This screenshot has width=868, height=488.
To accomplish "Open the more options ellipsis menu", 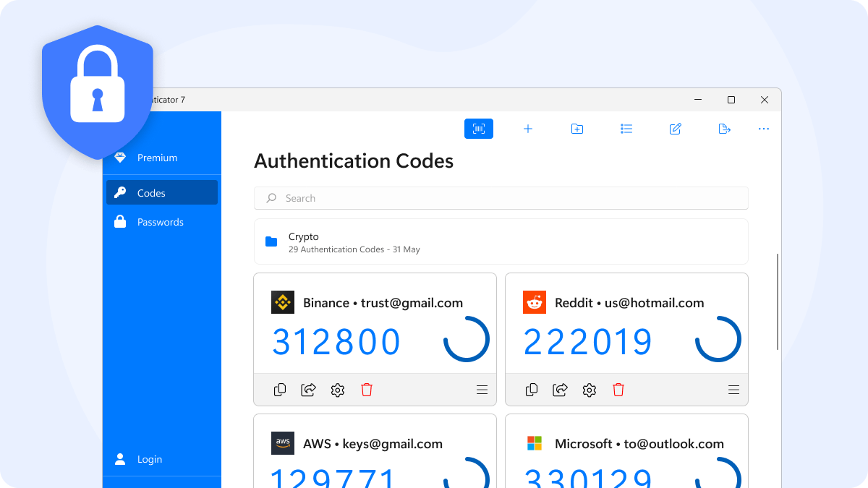I will coord(764,129).
